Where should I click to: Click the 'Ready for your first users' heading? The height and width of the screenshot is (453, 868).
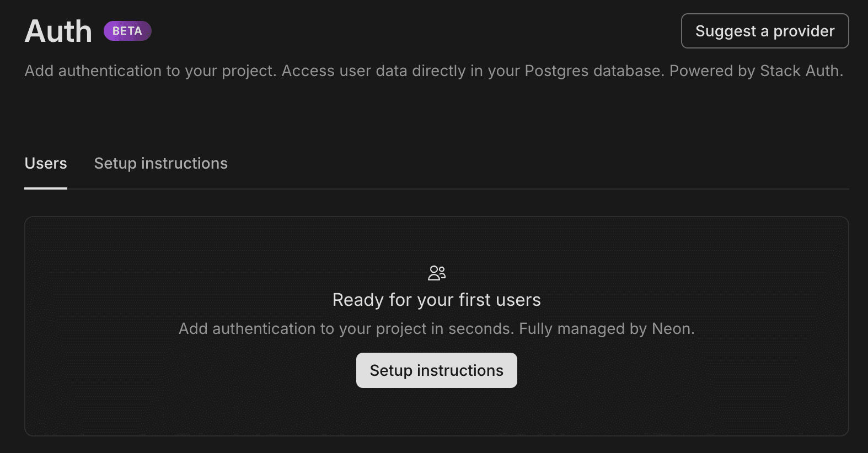coord(436,300)
